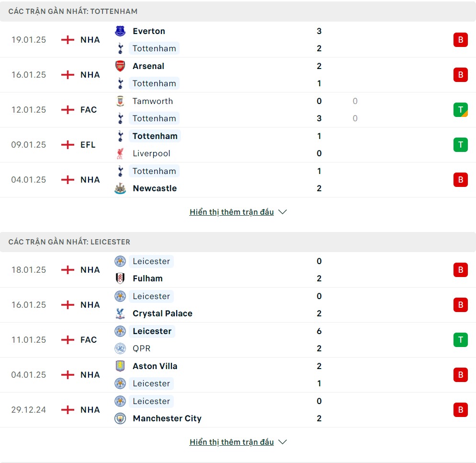Expand more Leicester matches with chevron
The image size is (476, 463).
(283, 442)
